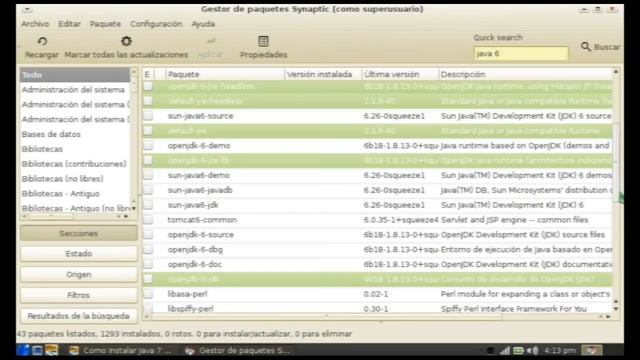Sort by the Paquete column header

(225, 74)
